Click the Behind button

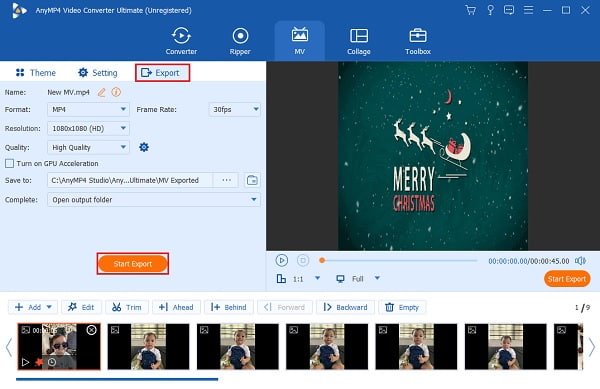228,307
